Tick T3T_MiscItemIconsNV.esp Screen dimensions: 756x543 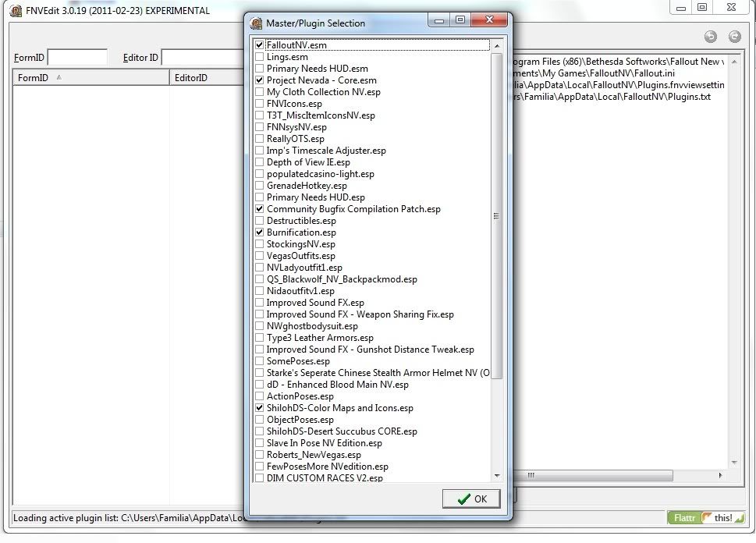(259, 115)
